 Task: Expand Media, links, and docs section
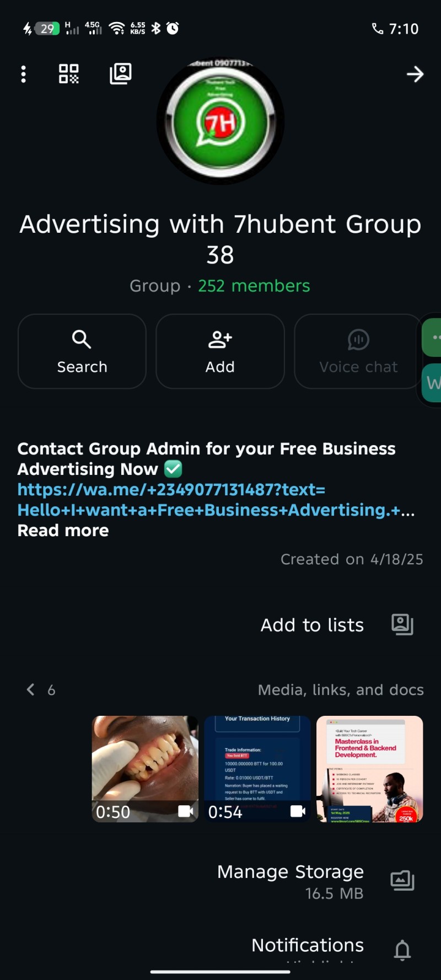(x=341, y=690)
